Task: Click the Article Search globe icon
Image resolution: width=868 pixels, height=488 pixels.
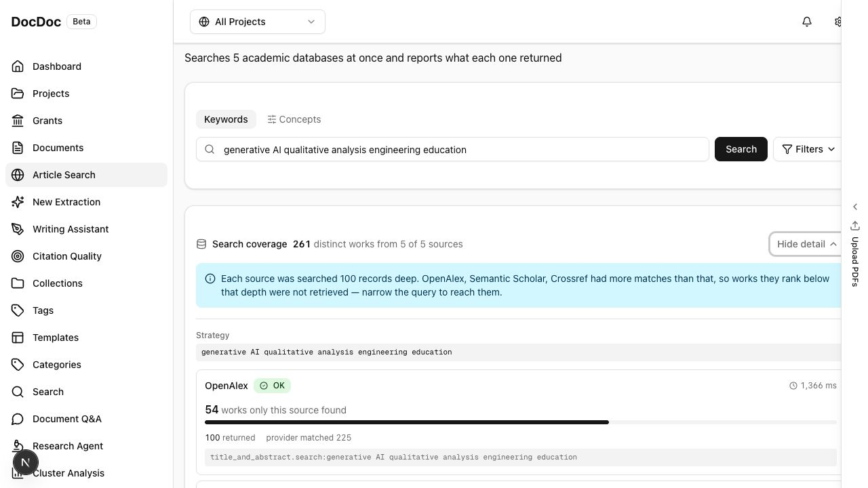Action: [18, 175]
